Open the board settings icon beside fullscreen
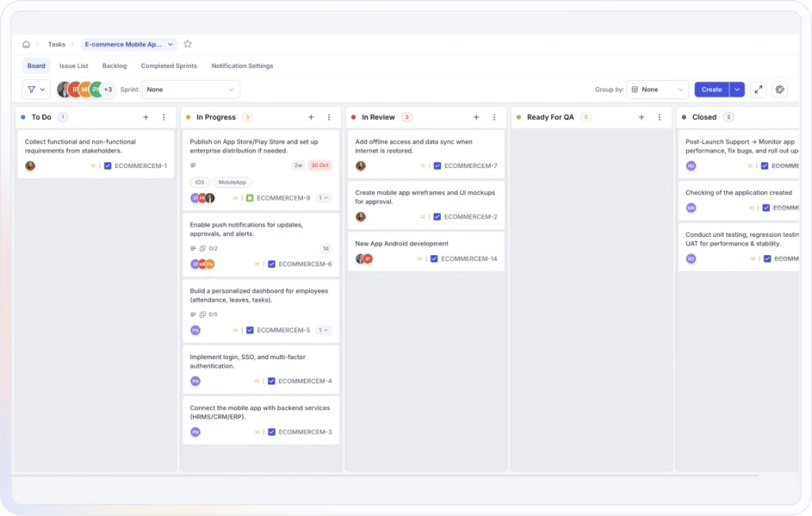This screenshot has width=812, height=516. [779, 89]
